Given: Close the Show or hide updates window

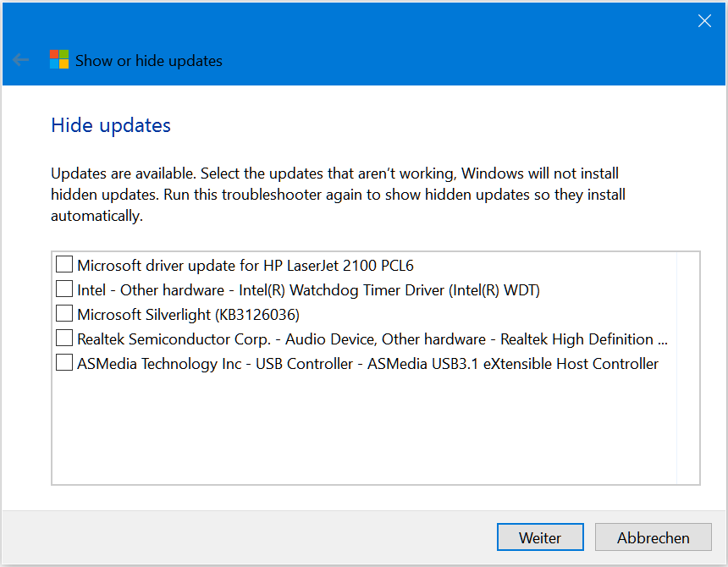Looking at the screenshot, I should pyautogui.click(x=704, y=21).
